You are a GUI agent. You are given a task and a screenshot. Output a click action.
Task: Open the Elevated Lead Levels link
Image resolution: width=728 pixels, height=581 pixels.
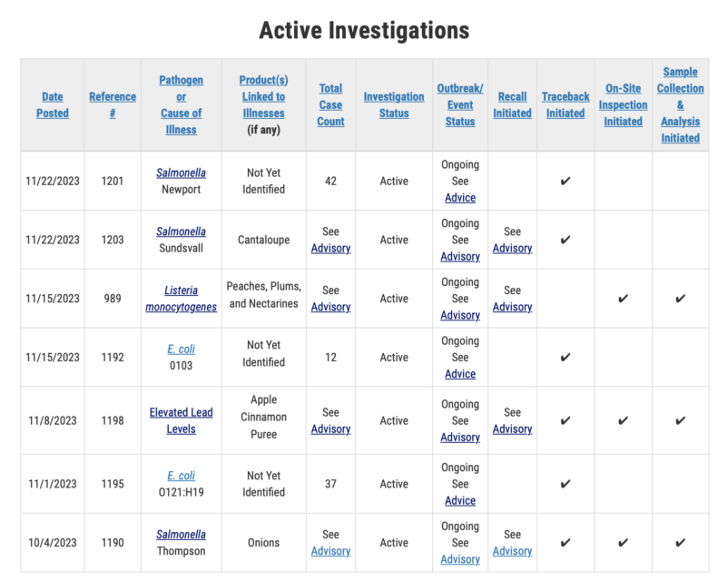[x=181, y=420]
